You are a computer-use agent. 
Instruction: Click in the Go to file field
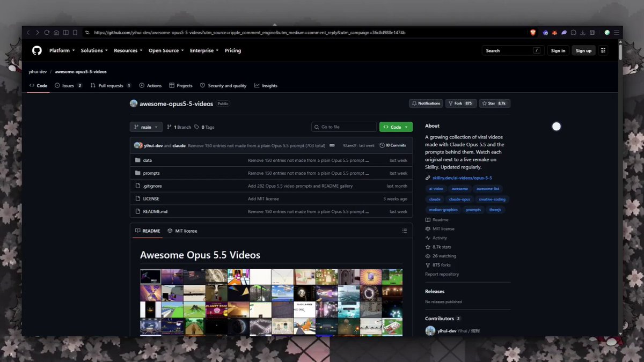point(344,127)
